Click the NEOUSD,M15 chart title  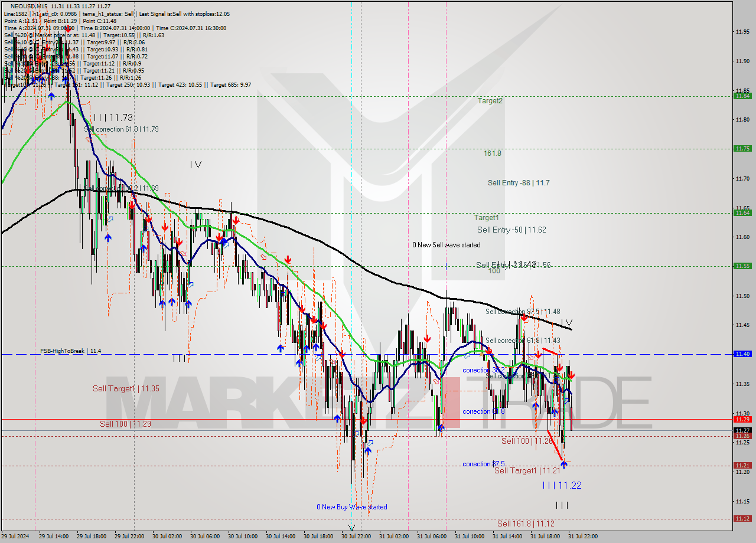28,6
